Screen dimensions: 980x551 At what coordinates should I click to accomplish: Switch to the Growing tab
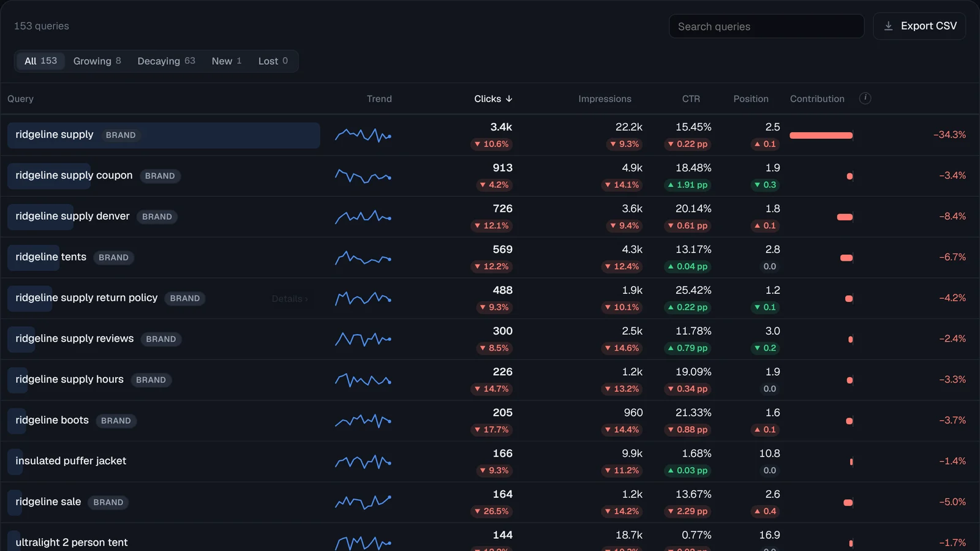pyautogui.click(x=97, y=61)
